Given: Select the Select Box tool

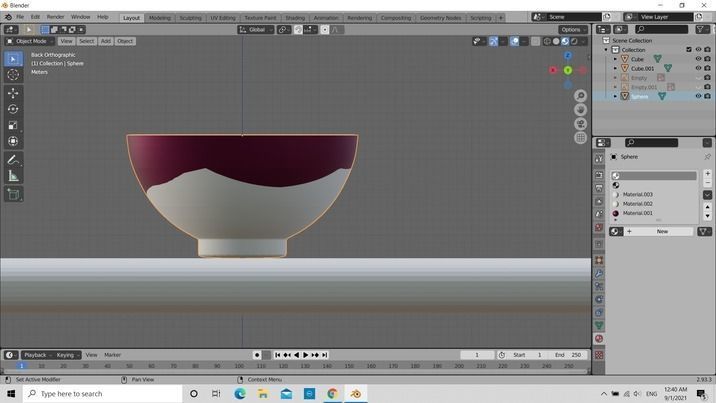Looking at the screenshot, I should 13,59.
